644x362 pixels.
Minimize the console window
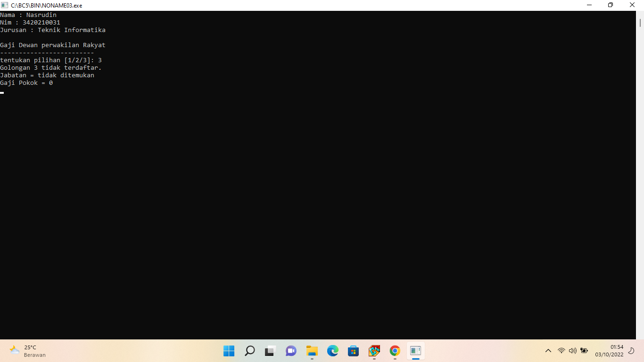(589, 5)
